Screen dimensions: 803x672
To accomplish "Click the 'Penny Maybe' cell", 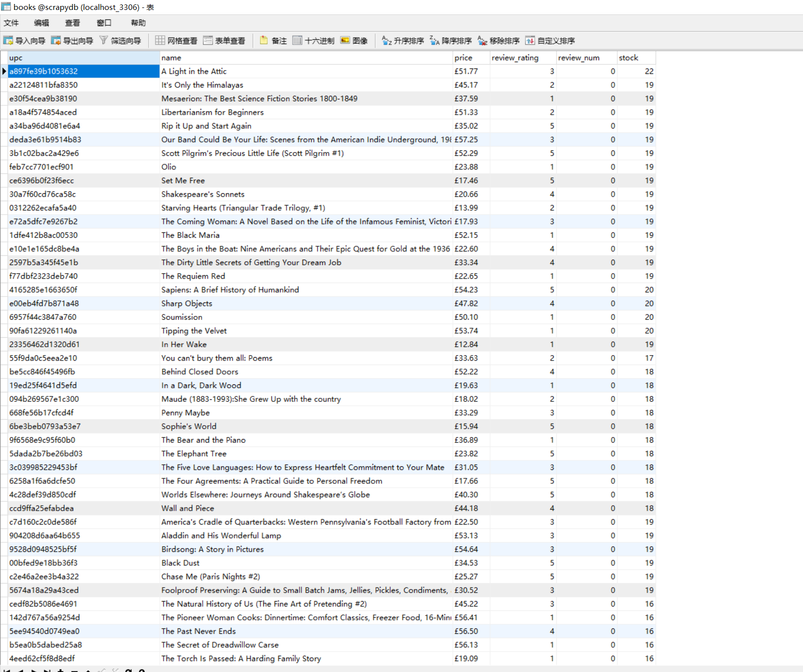I will (x=306, y=413).
